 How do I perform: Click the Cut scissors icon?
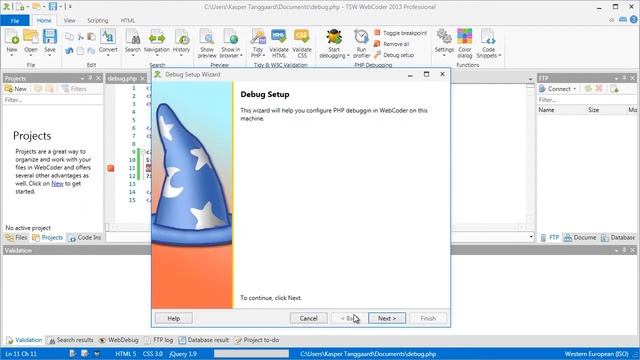click(x=80, y=37)
